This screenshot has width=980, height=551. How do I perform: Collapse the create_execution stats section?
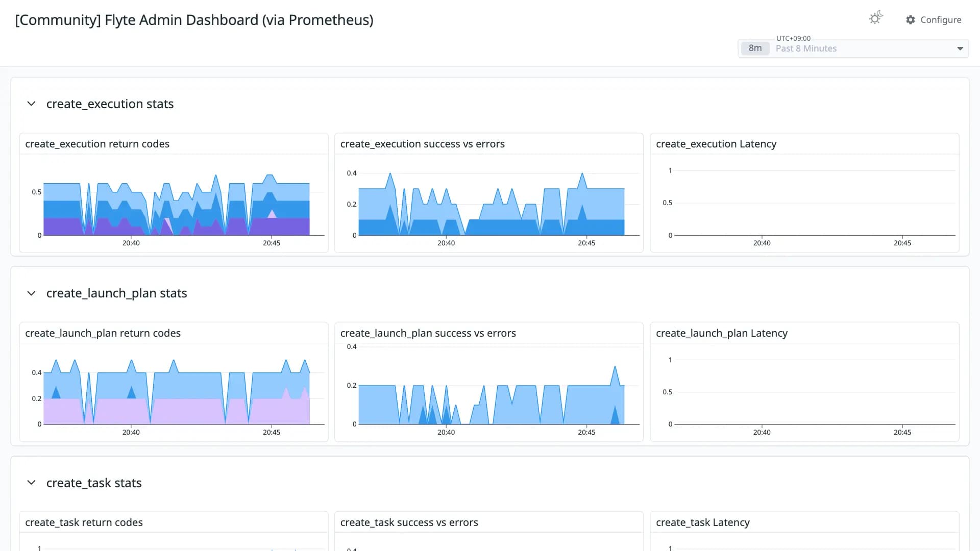click(31, 104)
